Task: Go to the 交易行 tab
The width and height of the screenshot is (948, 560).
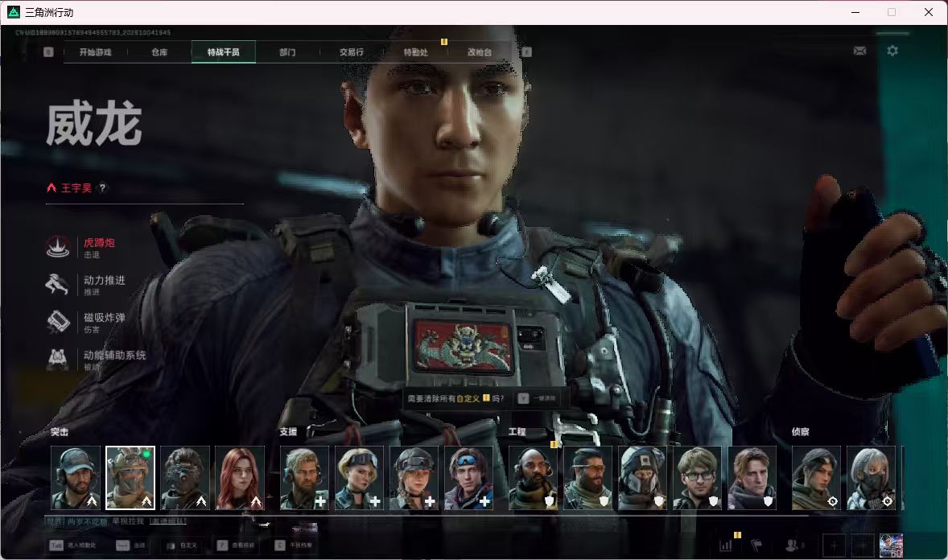Action: click(352, 52)
